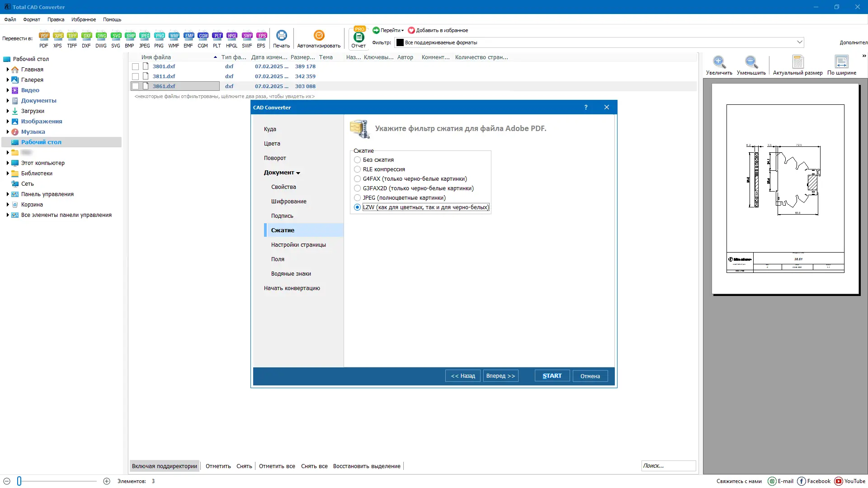Open the Фильтр formats dropdown
868x488 pixels.
(x=799, y=42)
